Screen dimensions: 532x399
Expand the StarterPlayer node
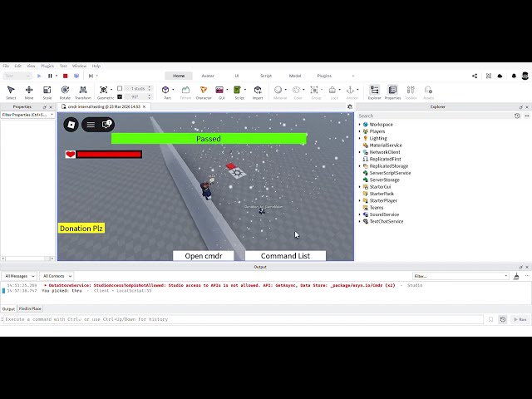coord(360,200)
